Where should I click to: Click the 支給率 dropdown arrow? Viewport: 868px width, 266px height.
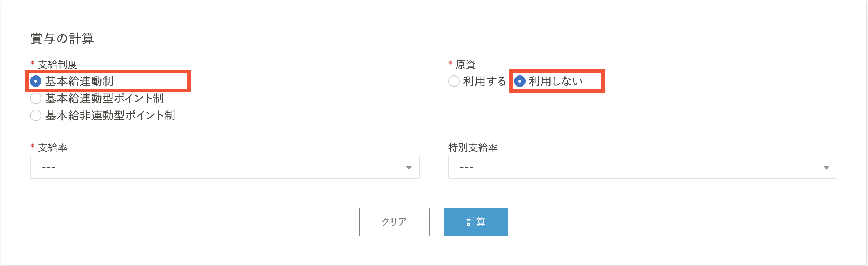tap(409, 168)
